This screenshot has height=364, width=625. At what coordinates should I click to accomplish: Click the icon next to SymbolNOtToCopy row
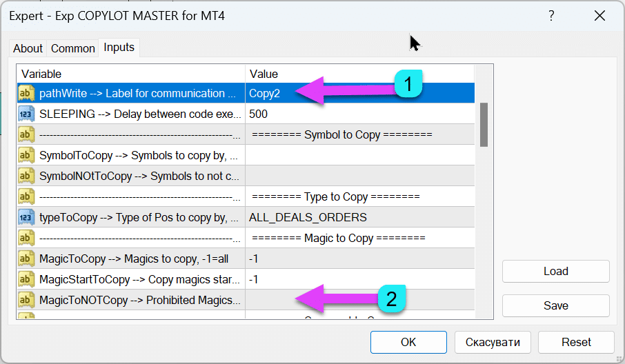coord(26,176)
